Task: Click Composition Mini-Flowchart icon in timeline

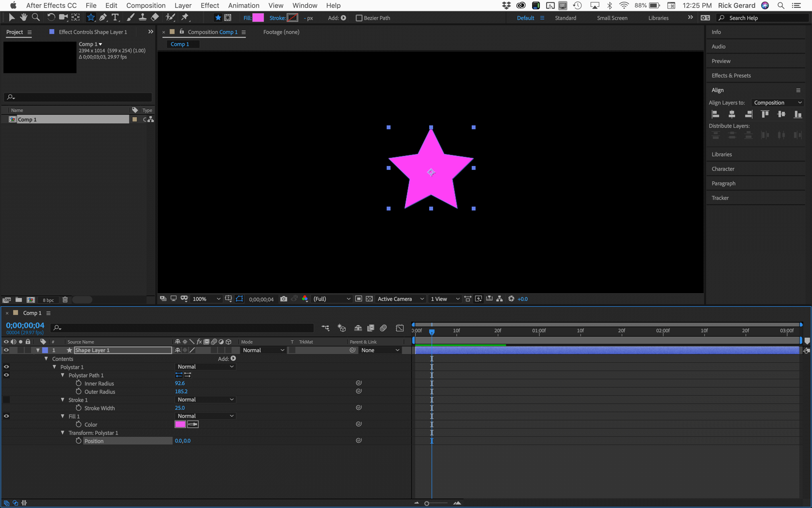Action: tap(326, 328)
